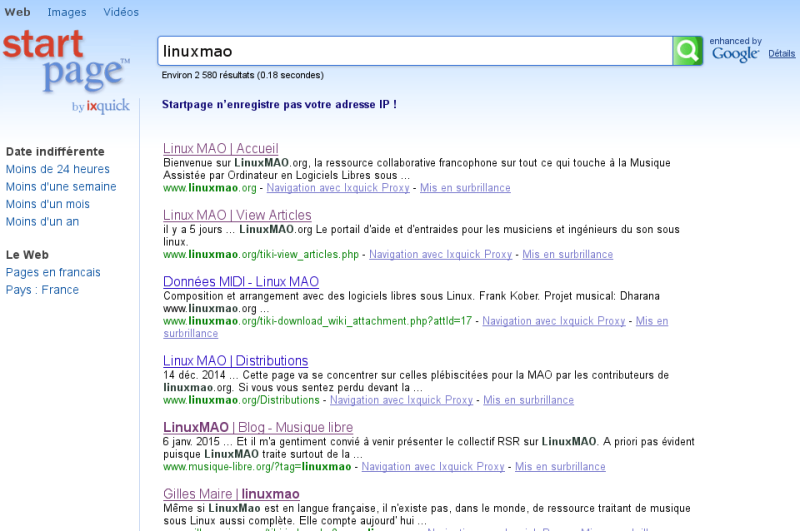
Task: Click the green URL www.linuxmao.org/Distributions
Action: [x=241, y=400]
